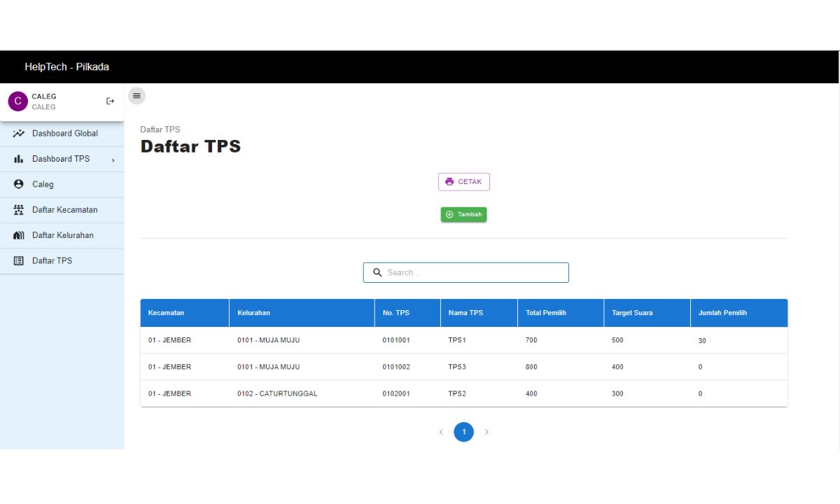Viewport: 840px width, 504px height.
Task: Go to the previous page arrow
Action: click(x=441, y=432)
